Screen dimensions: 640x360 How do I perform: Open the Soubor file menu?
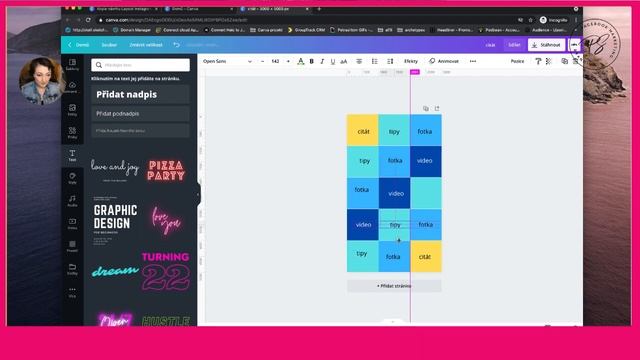(x=109, y=45)
